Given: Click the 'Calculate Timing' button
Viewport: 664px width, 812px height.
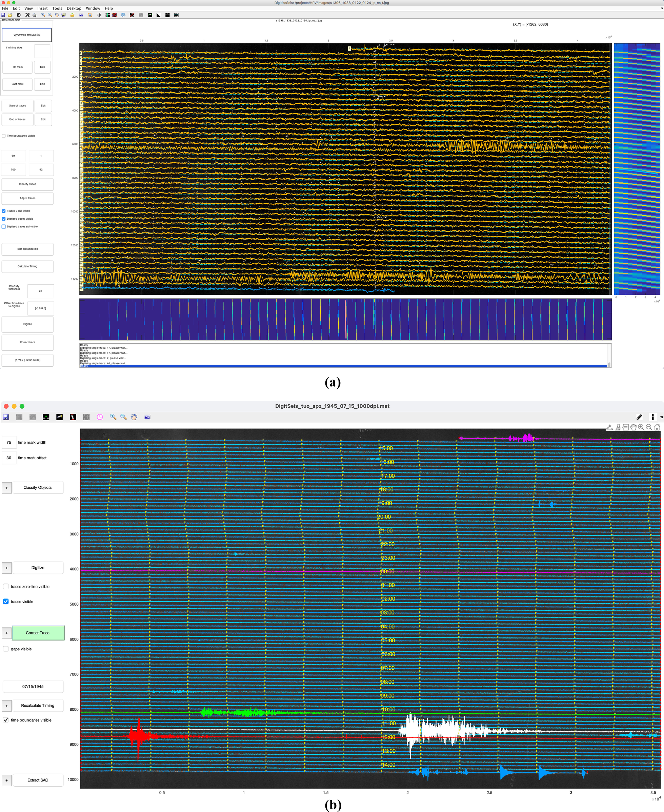Looking at the screenshot, I should tap(27, 267).
